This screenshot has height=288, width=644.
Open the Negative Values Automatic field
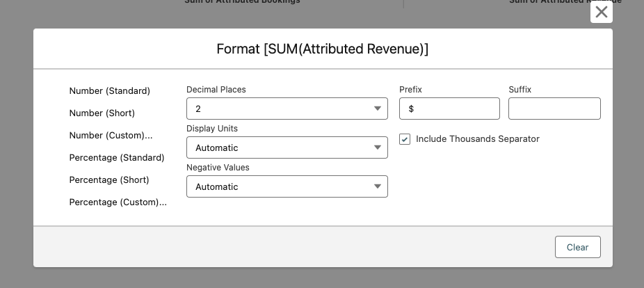point(278,186)
